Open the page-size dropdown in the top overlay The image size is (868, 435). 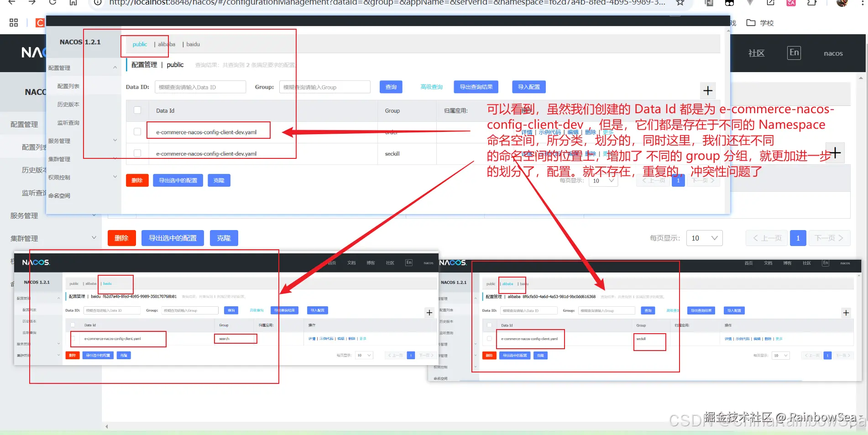[x=603, y=181]
